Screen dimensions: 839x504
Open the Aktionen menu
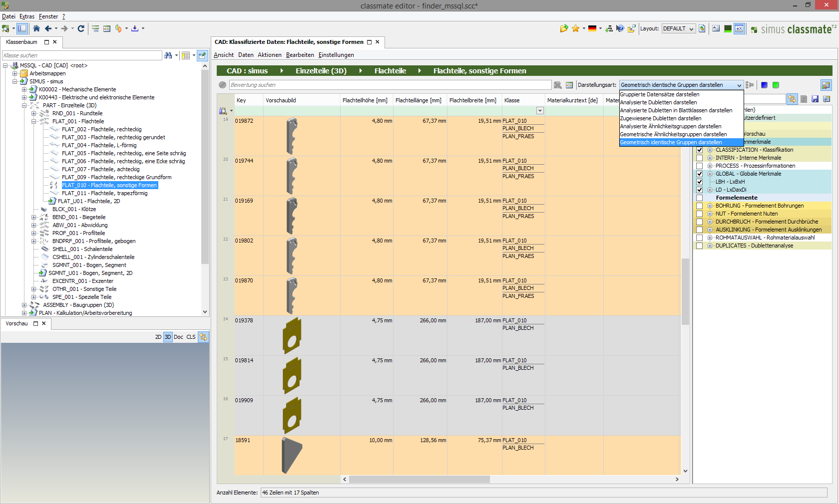point(270,55)
